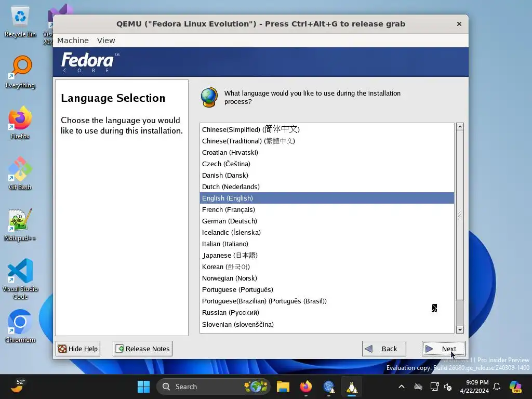Choose Slovenian (slovenščina) language
This screenshot has width=532, height=399.
coord(327,324)
